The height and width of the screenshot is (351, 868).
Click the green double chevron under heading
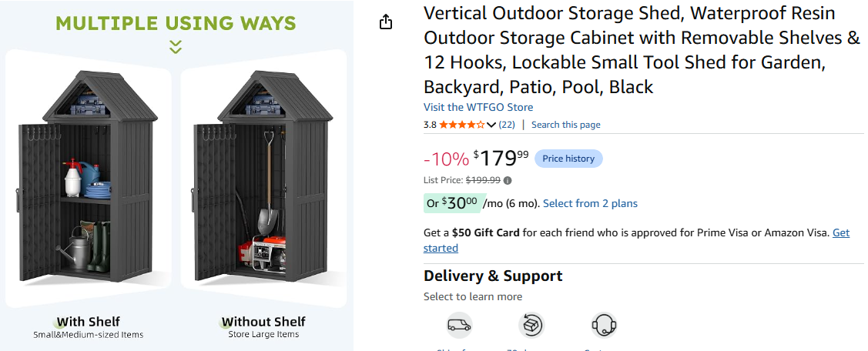point(176,47)
